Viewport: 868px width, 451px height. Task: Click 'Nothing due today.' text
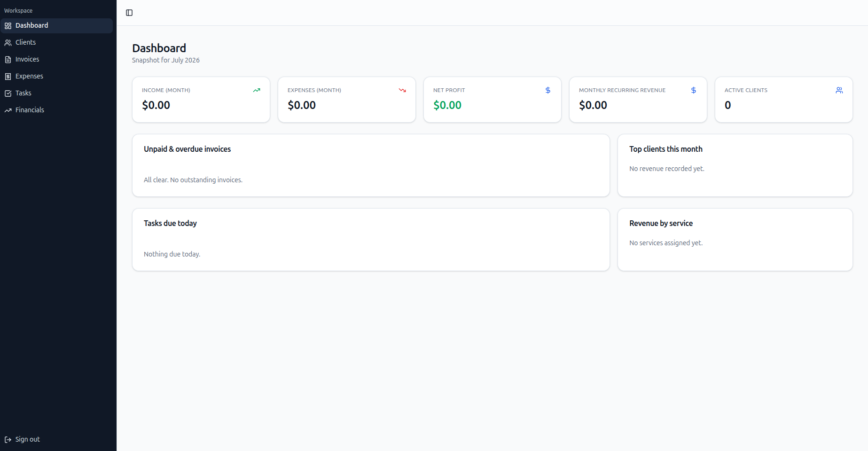coord(172,255)
